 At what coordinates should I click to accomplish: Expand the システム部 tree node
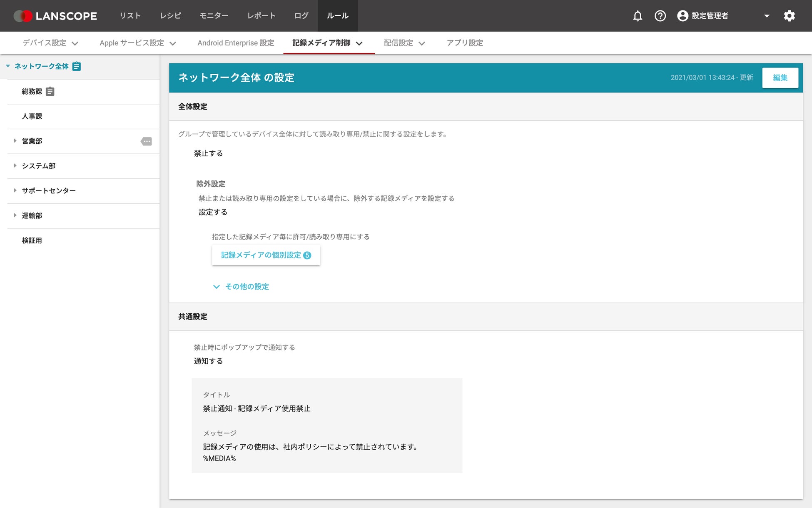[15, 165]
